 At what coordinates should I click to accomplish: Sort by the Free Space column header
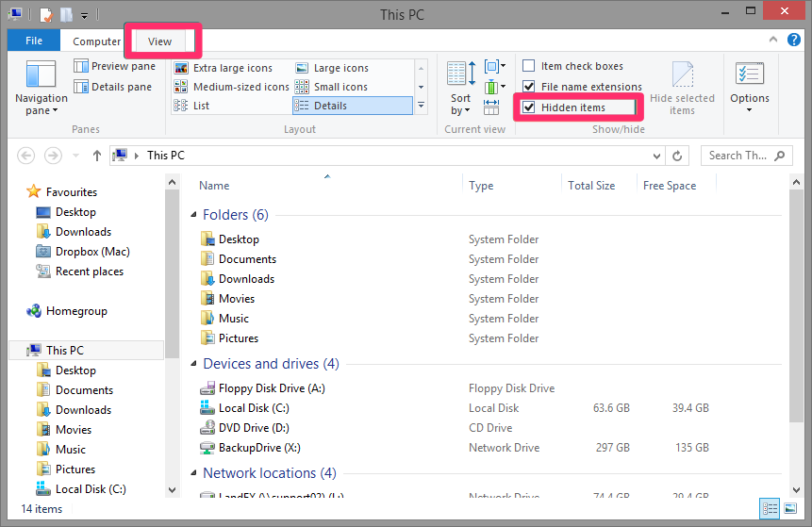click(x=670, y=186)
